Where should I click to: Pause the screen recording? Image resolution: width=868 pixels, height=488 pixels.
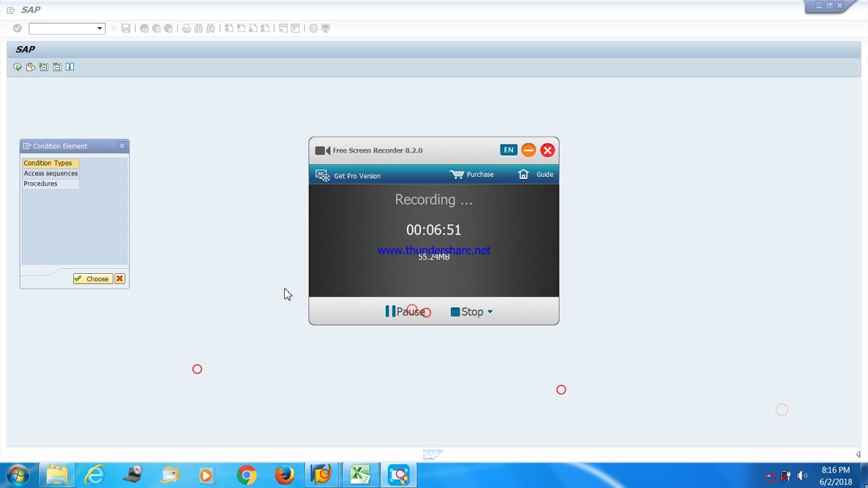[x=406, y=312]
